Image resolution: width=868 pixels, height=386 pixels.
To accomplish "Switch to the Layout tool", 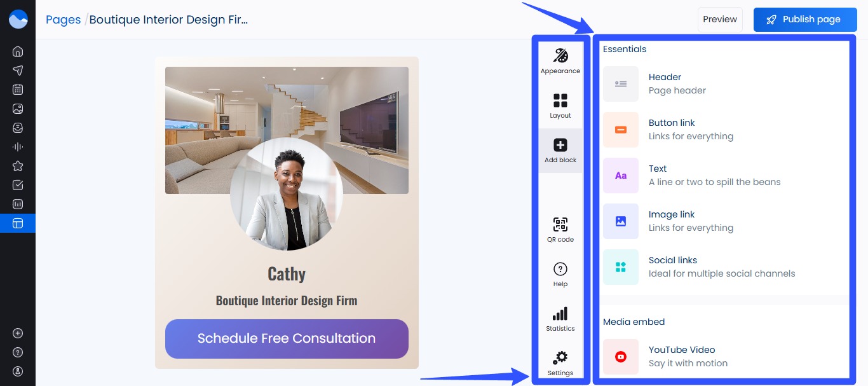I will (560, 106).
